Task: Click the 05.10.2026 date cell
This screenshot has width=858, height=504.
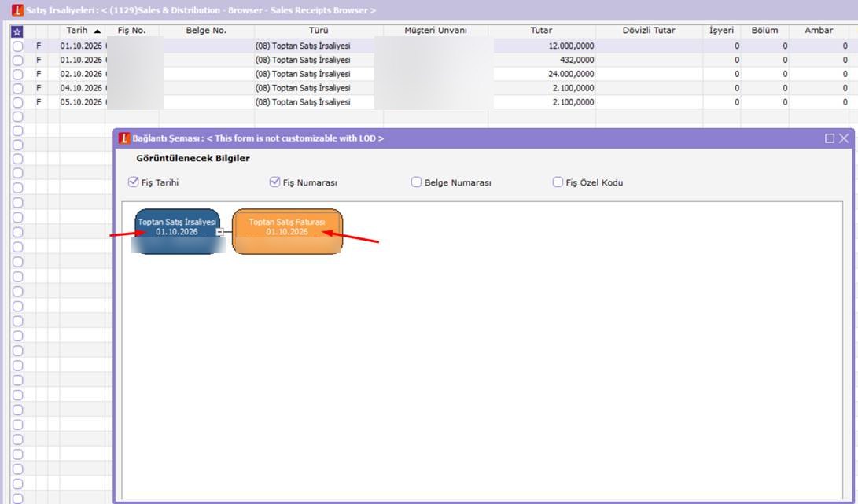Action: (82, 102)
